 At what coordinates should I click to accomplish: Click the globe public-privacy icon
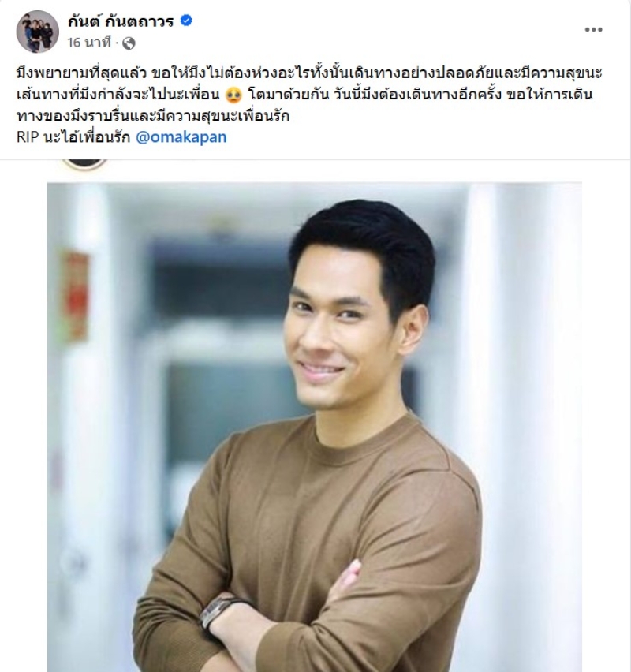pos(129,43)
